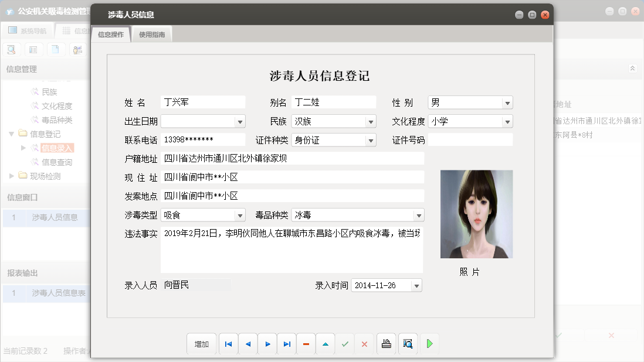Open print preview with the magnifier-document icon
This screenshot has height=362, width=644.
click(407, 344)
